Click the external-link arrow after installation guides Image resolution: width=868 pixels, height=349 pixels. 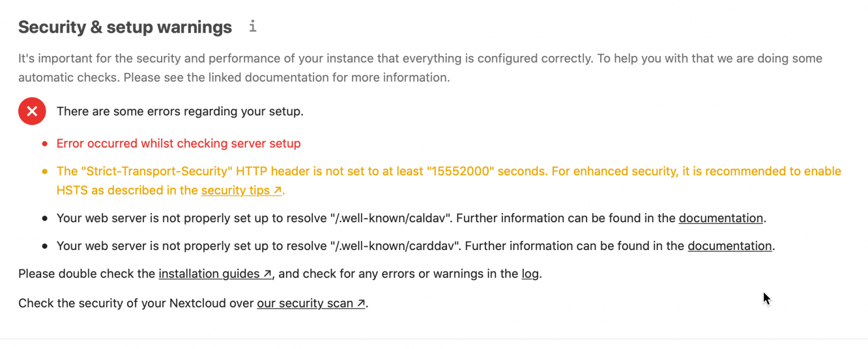267,273
